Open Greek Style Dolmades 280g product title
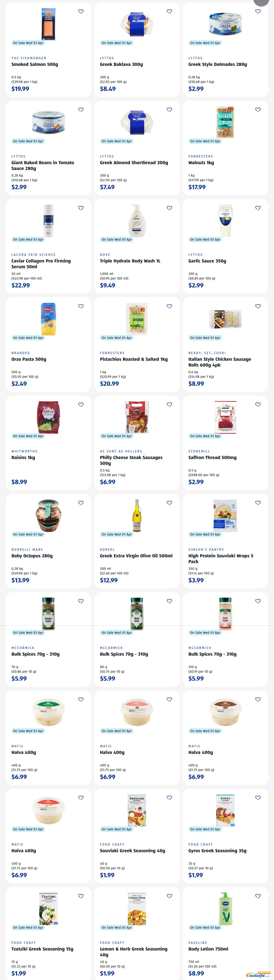The width and height of the screenshot is (274, 980). (217, 64)
